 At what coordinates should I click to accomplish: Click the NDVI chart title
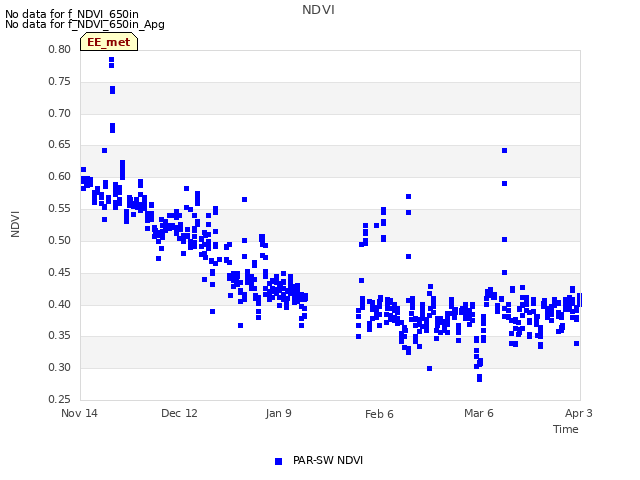318,10
